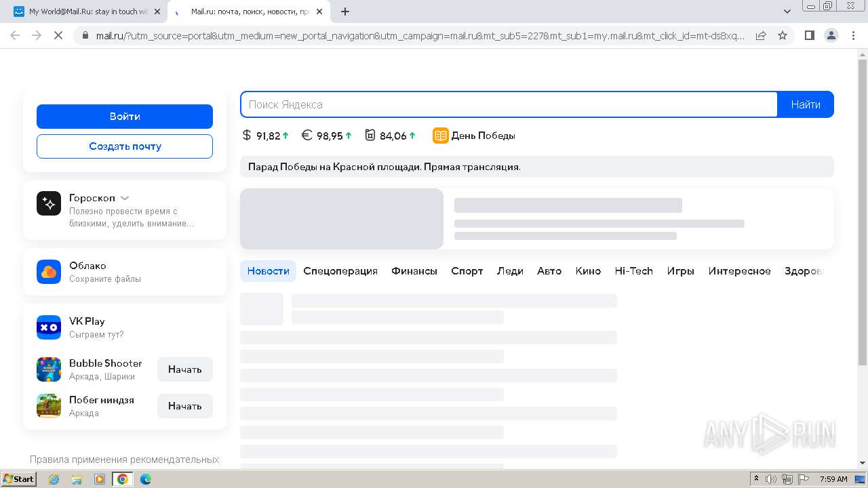The height and width of the screenshot is (488, 868).
Task: Start Побег ниндзя with Начать
Action: pos(185,406)
